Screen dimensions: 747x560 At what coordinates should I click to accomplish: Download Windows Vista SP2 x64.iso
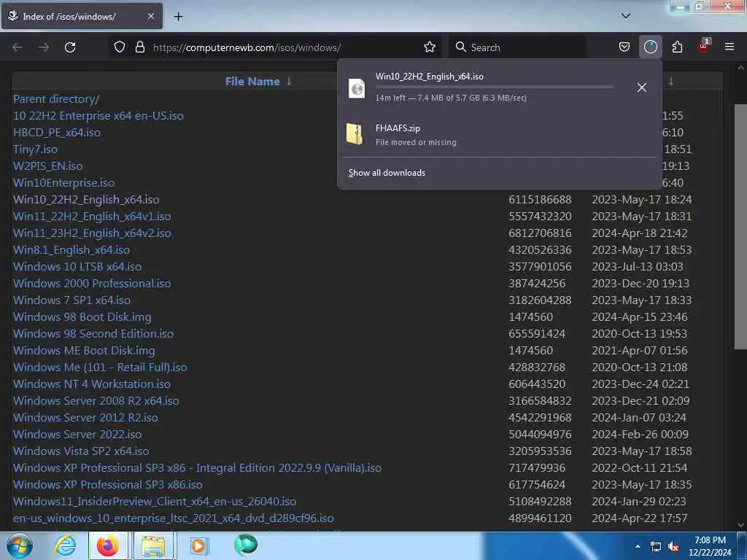(x=81, y=451)
